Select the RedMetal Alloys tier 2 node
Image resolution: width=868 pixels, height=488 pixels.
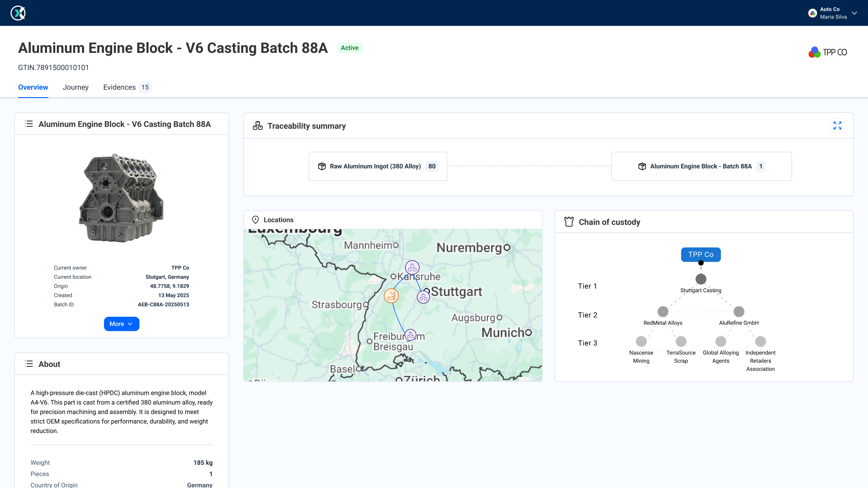(x=663, y=312)
